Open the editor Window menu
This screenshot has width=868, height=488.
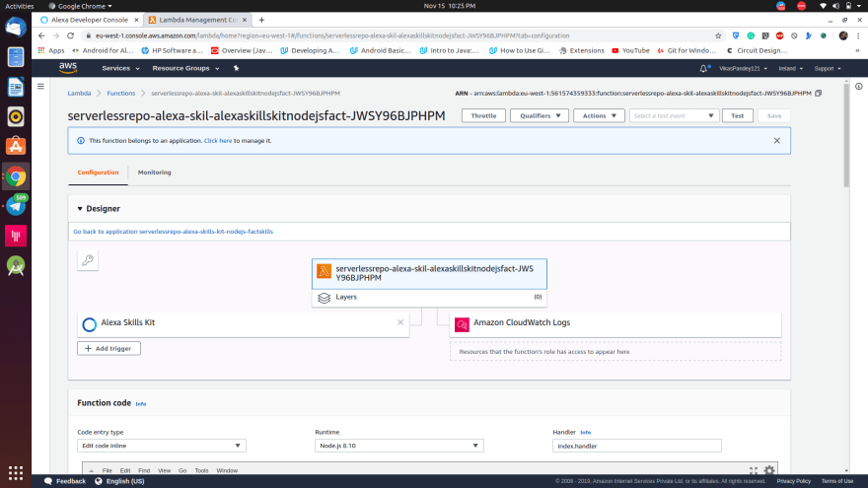(227, 471)
